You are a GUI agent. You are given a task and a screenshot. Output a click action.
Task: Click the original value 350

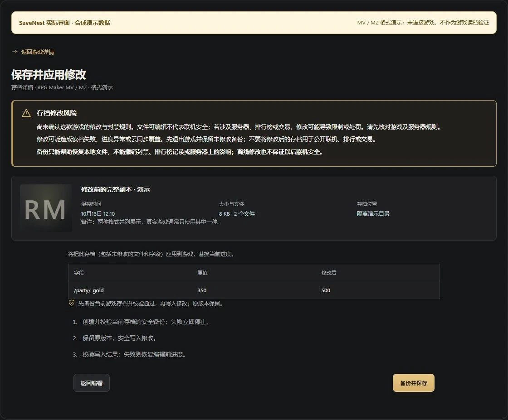pyautogui.click(x=202, y=290)
